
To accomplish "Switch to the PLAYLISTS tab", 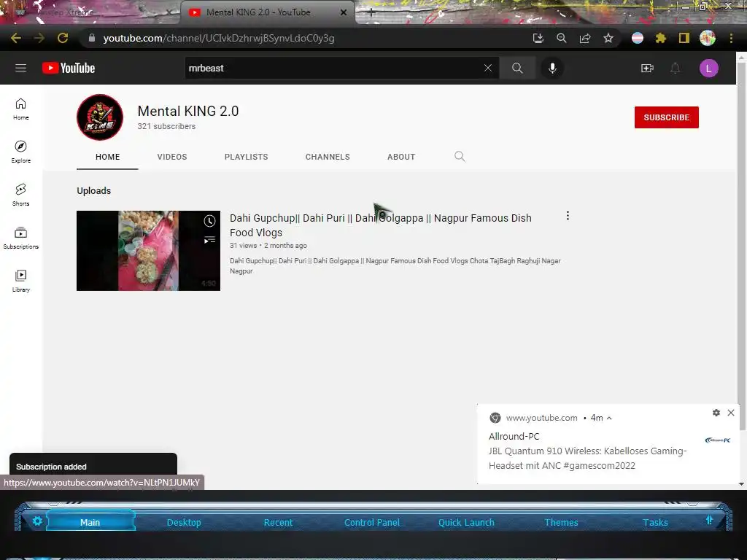I will (247, 157).
